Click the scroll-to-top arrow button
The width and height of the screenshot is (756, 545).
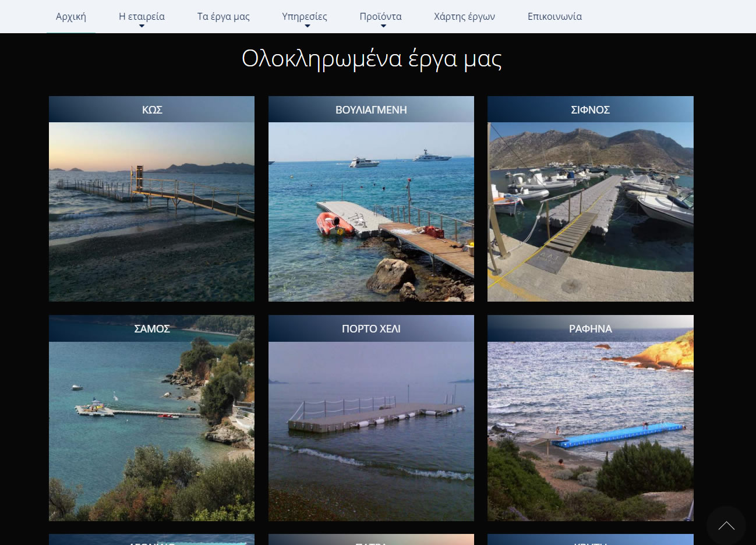click(726, 526)
